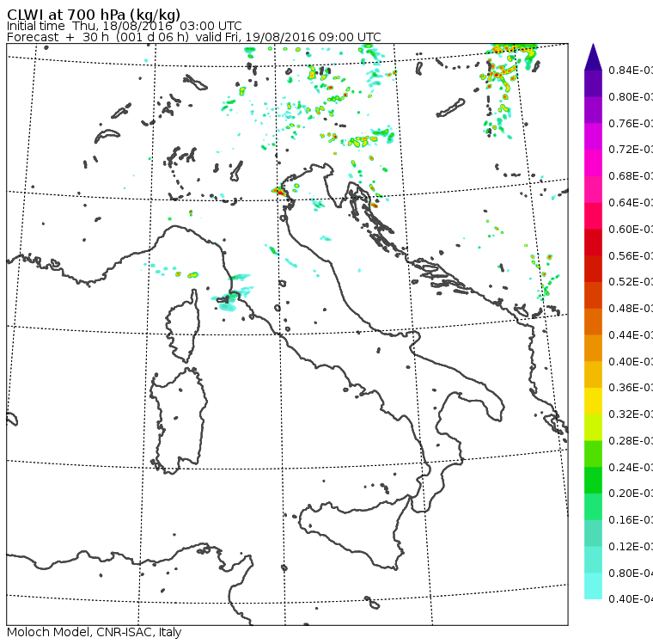Click the 0.36E-03 colorbar label

[x=631, y=388]
